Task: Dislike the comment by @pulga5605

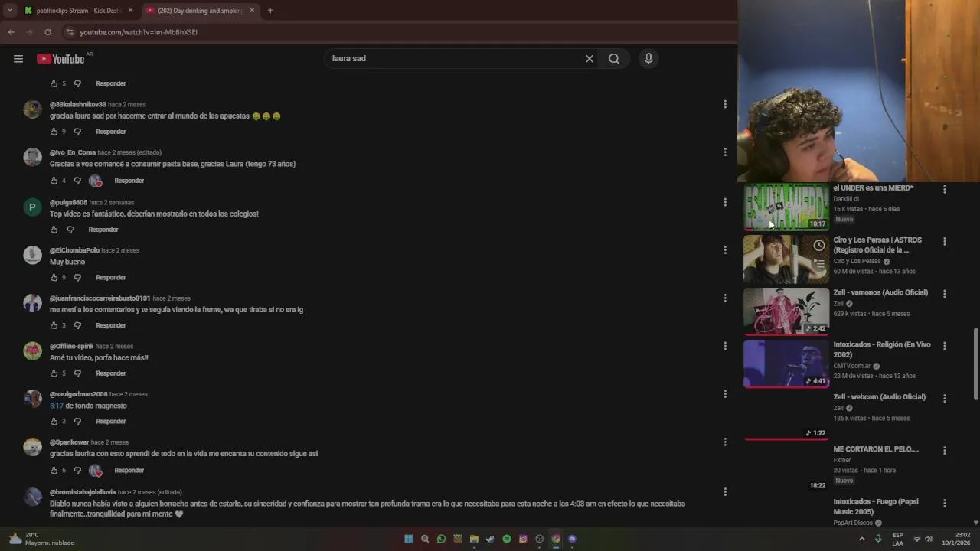Action: [70, 230]
